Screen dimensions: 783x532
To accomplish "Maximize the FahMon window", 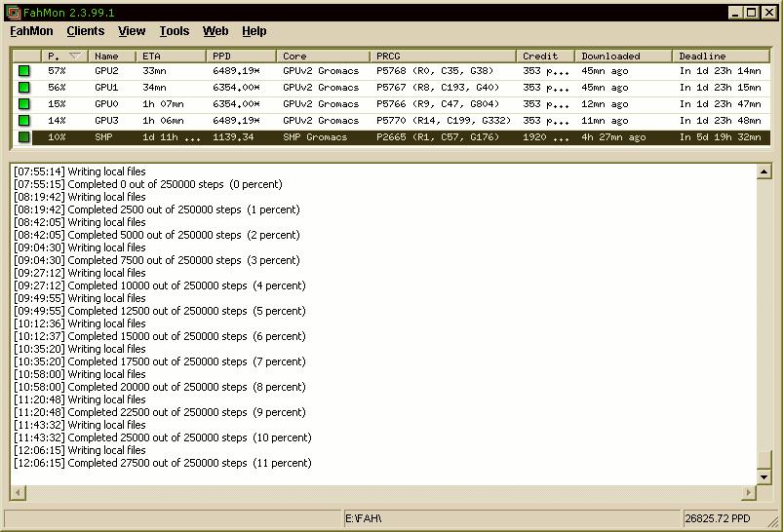I will click(751, 13).
